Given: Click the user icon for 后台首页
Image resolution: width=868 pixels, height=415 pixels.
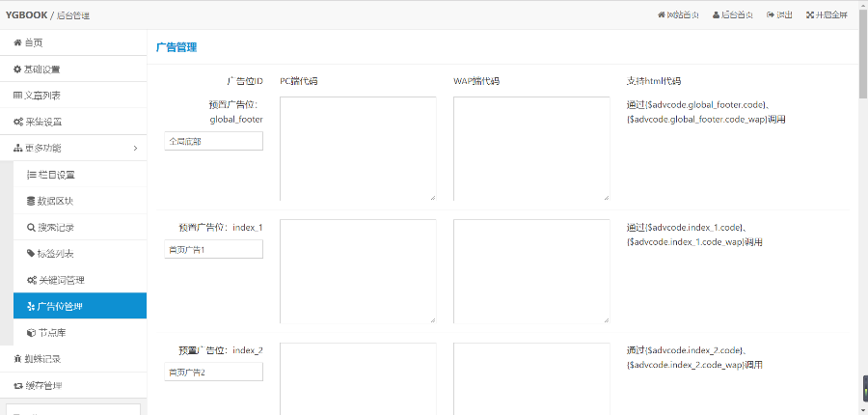Looking at the screenshot, I should coord(716,15).
